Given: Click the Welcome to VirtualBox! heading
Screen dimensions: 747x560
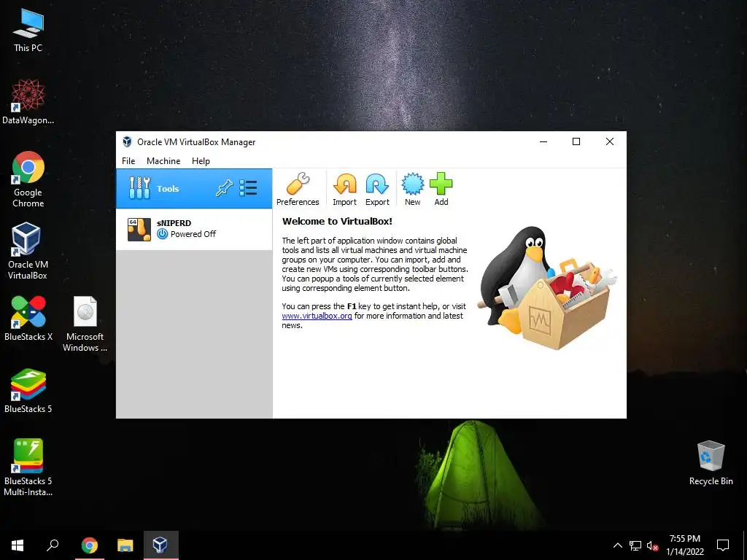Looking at the screenshot, I should (337, 221).
